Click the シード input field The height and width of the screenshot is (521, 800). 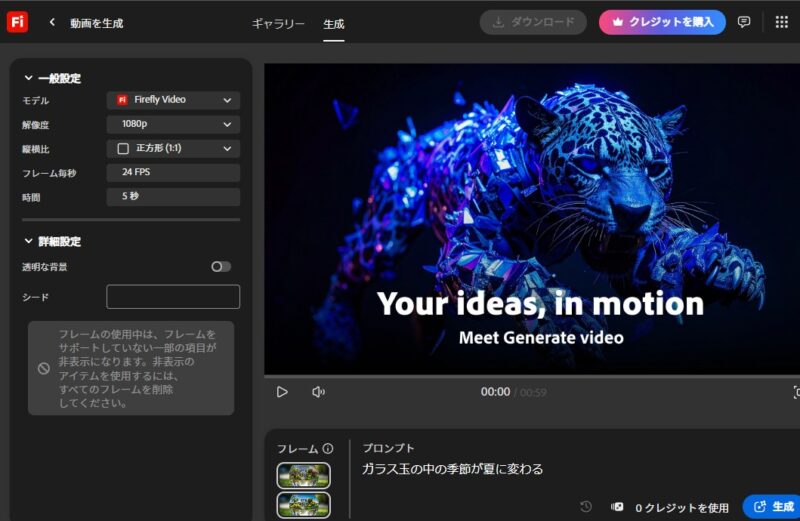[173, 297]
